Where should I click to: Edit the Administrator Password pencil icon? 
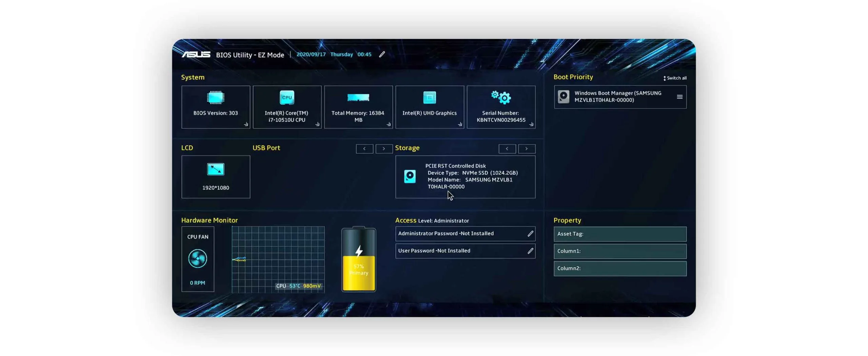coord(530,234)
